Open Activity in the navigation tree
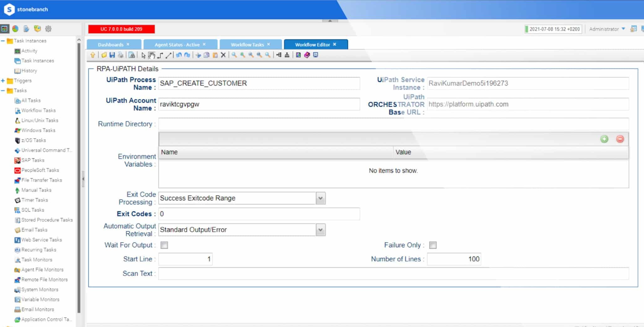644x327 pixels. (29, 51)
